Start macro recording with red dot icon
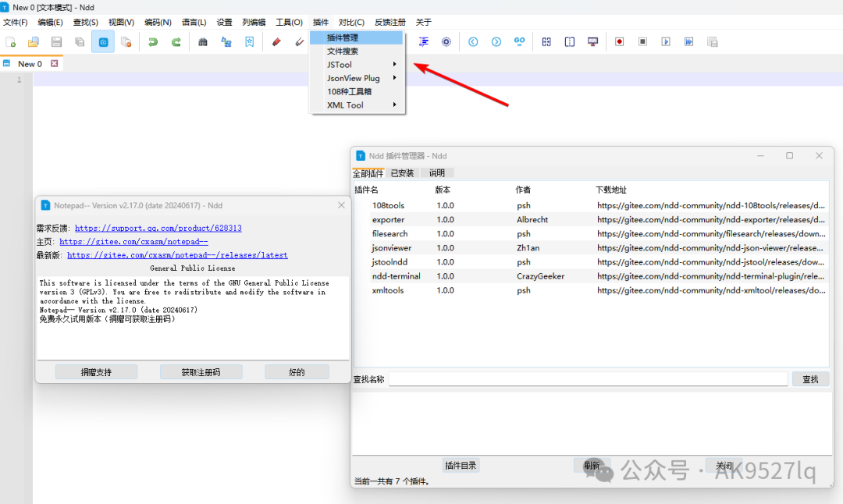 click(619, 42)
